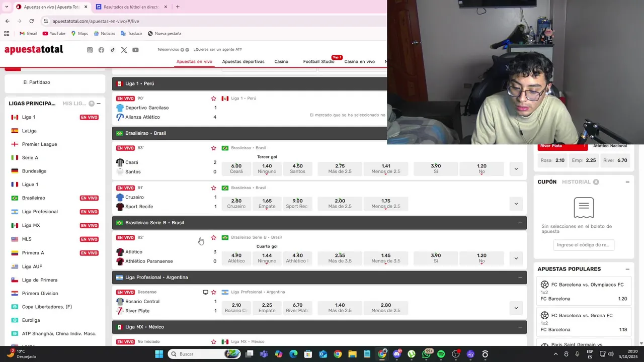
Task: Expand more markets for Cruzeiro vs Sport Recife
Action: tap(516, 204)
